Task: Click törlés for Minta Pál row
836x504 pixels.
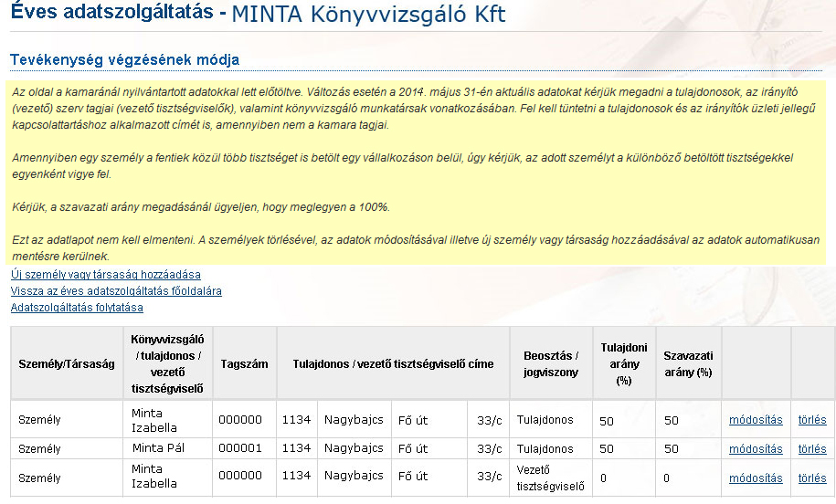Action: pos(812,449)
